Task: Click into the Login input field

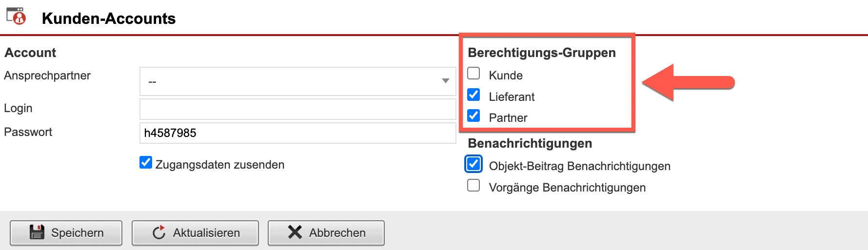Action: tap(297, 109)
